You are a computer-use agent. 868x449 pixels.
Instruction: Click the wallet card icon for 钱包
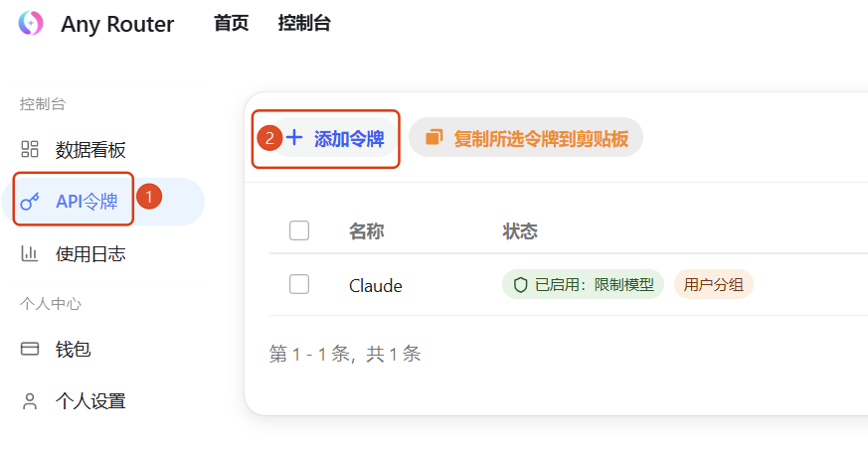tap(30, 349)
